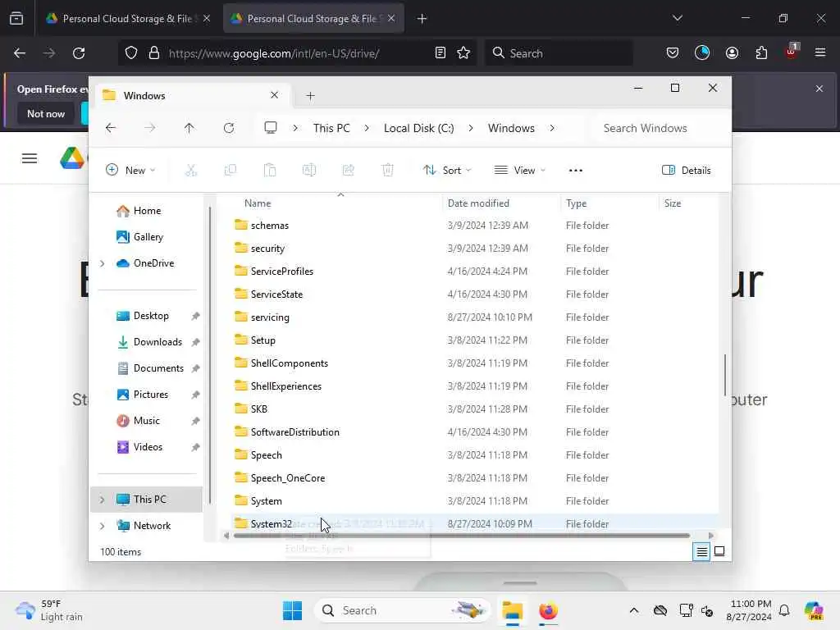
Task: Click the vertical scrollbar thumb in the file list
Action: click(x=725, y=375)
